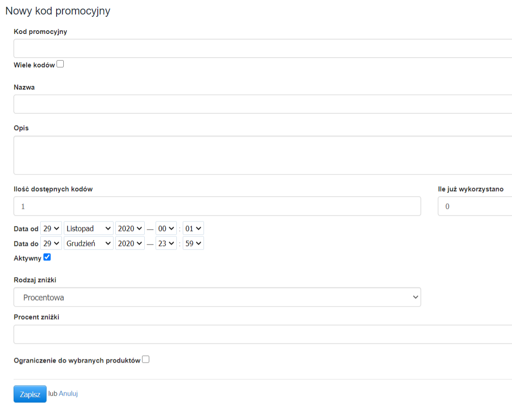The height and width of the screenshot is (420, 512).
Task: Expand the Rodzaj zniżki dropdown
Action: point(217,297)
